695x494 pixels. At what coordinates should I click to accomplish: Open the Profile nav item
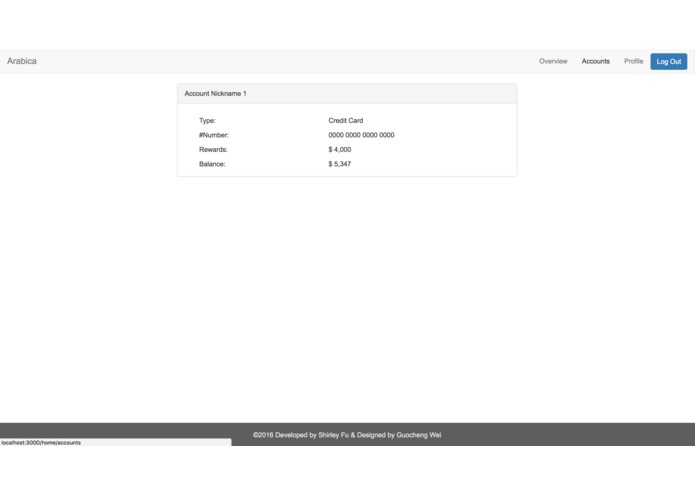[x=633, y=61]
